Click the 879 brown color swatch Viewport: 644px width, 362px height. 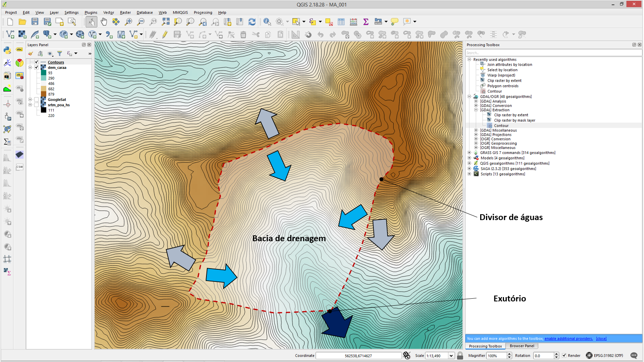43,94
